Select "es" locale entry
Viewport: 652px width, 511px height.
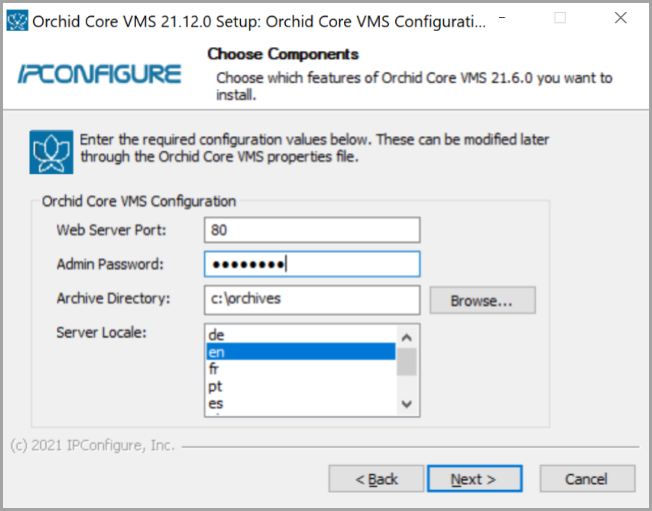(300, 402)
